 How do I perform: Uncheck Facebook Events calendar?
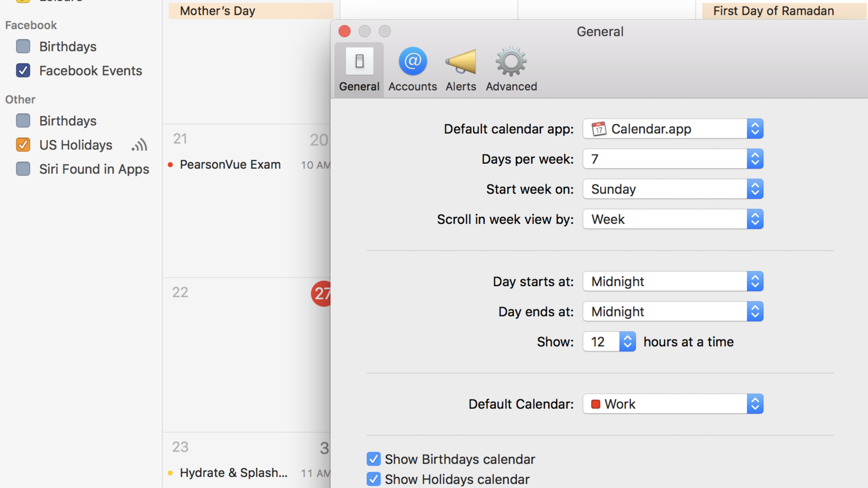point(23,70)
